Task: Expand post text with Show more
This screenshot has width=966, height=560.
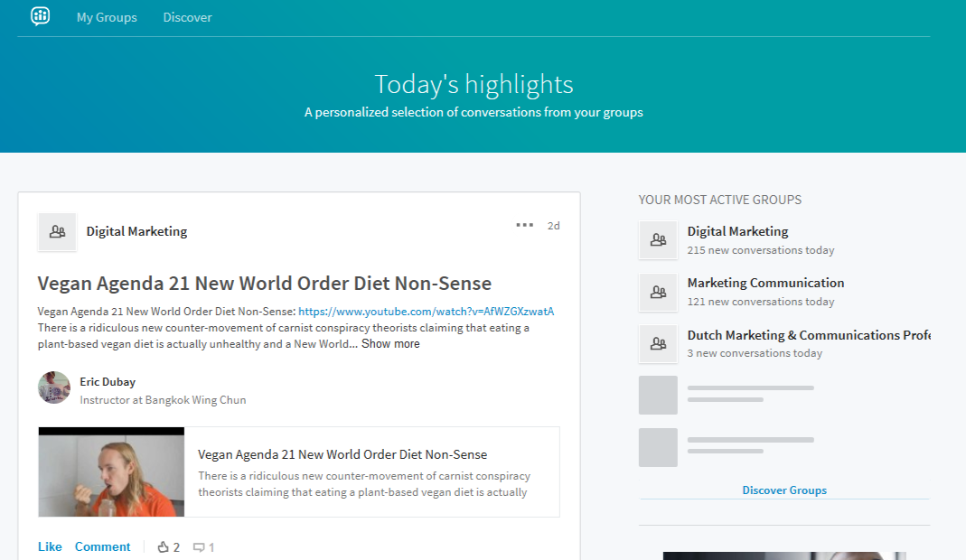Action: [x=390, y=344]
